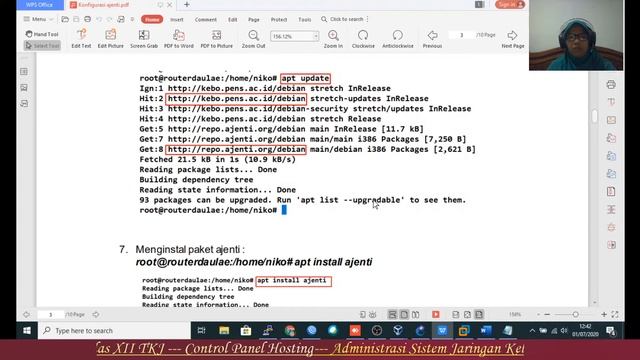640x360 pixels.
Task: Switch to the Home tab
Action: point(152,19)
